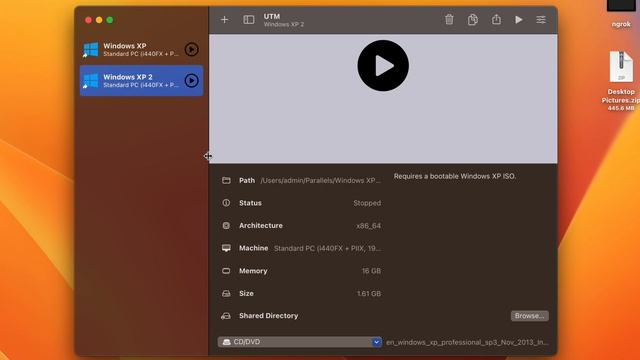The image size is (640, 360).
Task: Click the Status info icon
Action: 226,203
